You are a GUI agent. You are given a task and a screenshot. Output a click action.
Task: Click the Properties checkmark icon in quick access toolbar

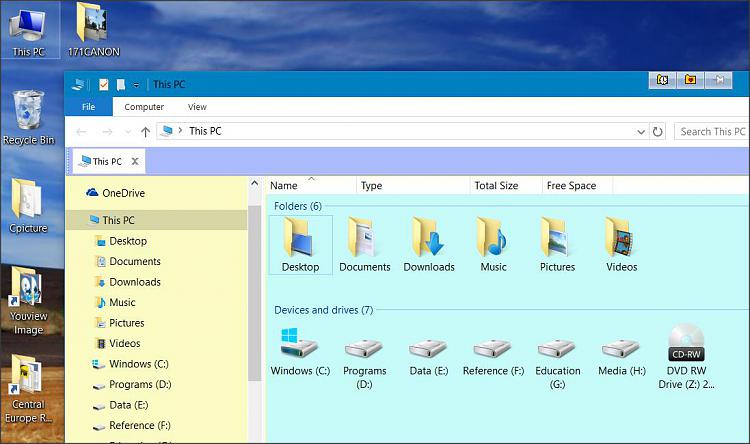coord(103,85)
